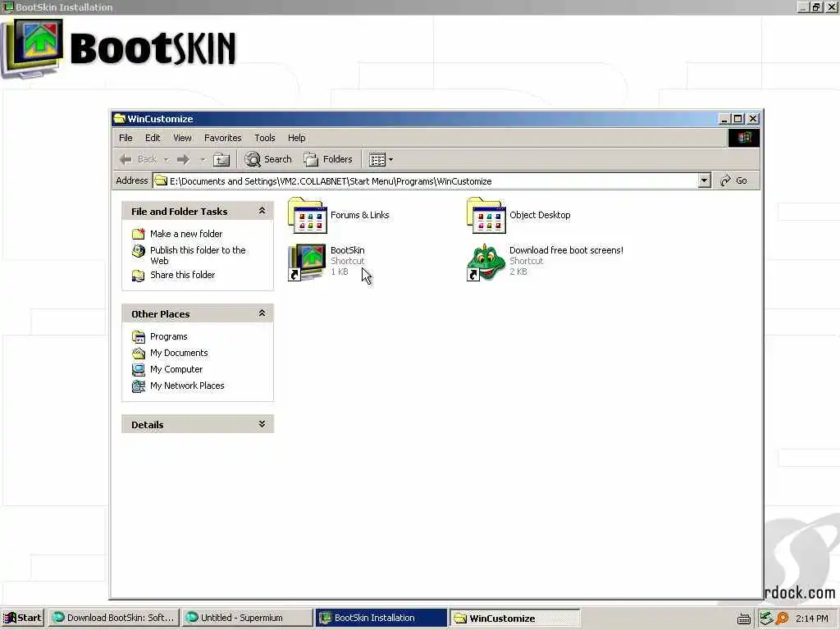
Task: Open the Object Desktop folder icon
Action: [486, 216]
